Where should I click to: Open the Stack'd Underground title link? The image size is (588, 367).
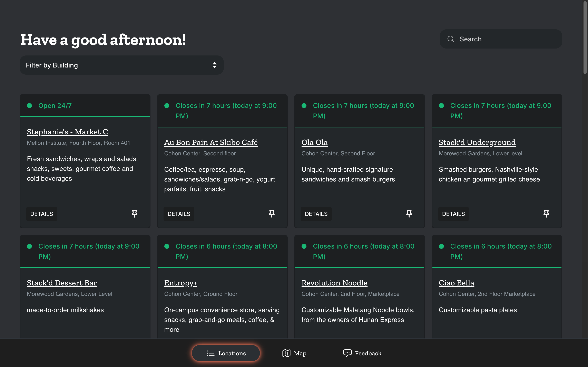(x=477, y=143)
